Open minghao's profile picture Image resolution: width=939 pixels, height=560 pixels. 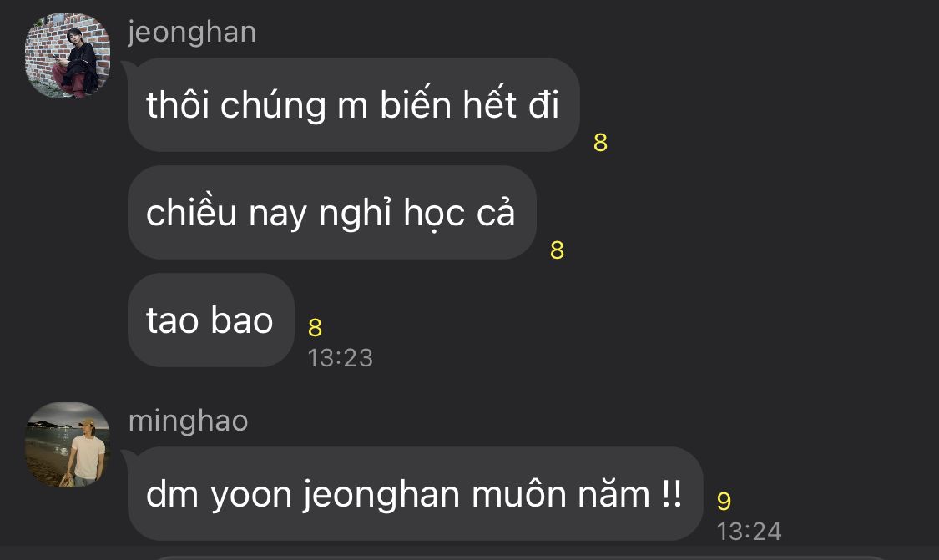coord(68,444)
